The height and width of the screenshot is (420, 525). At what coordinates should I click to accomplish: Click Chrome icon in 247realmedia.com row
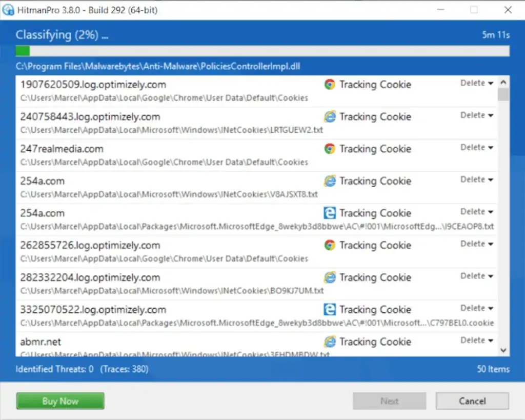(330, 149)
